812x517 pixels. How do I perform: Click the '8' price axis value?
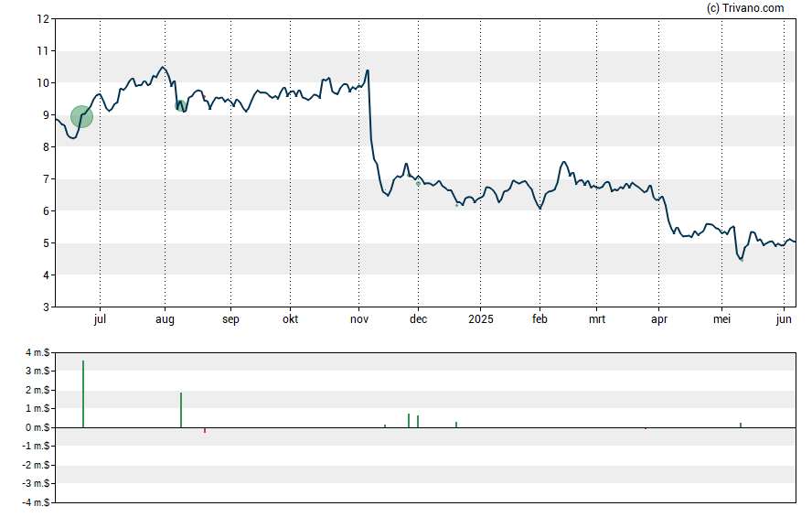pyautogui.click(x=46, y=147)
